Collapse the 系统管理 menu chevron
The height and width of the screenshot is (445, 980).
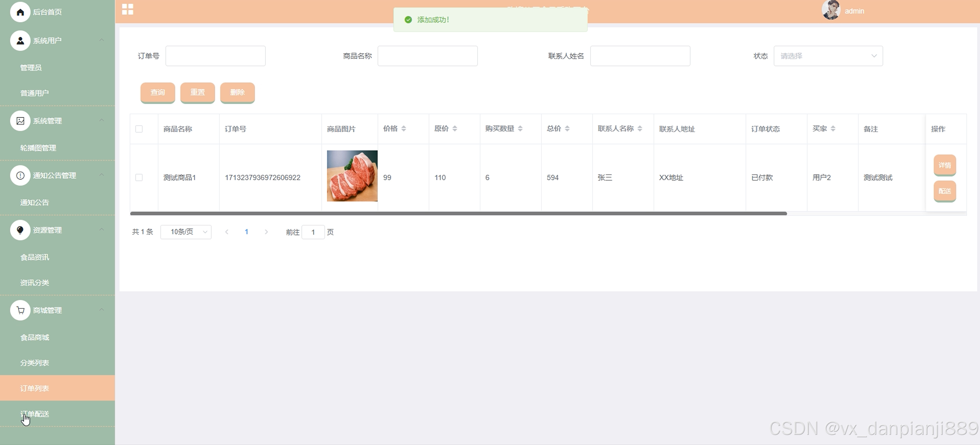pos(101,120)
